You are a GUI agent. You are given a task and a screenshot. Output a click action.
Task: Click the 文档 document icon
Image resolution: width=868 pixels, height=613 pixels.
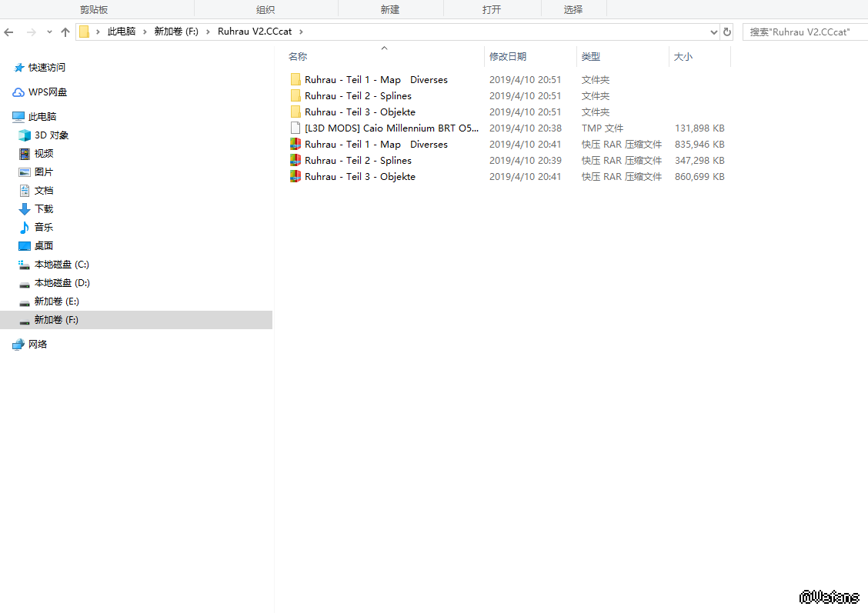(x=25, y=191)
